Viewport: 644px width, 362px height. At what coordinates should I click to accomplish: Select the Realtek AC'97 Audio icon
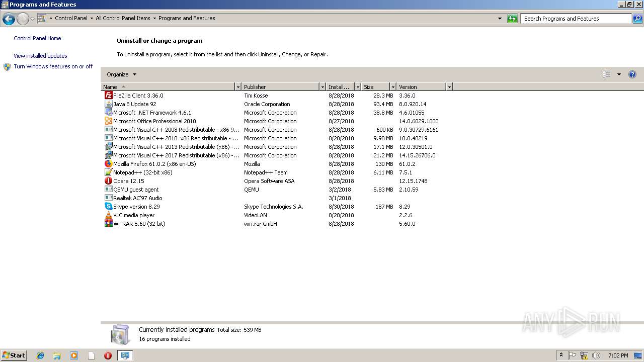(x=108, y=198)
